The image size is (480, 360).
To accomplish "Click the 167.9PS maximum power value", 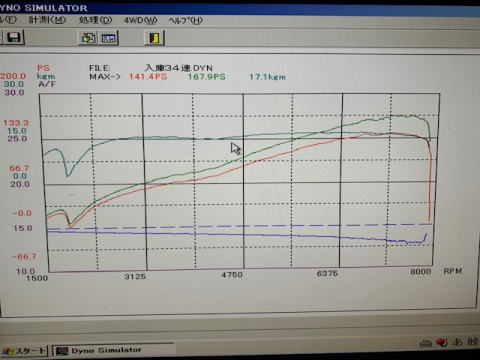I will (x=206, y=77).
